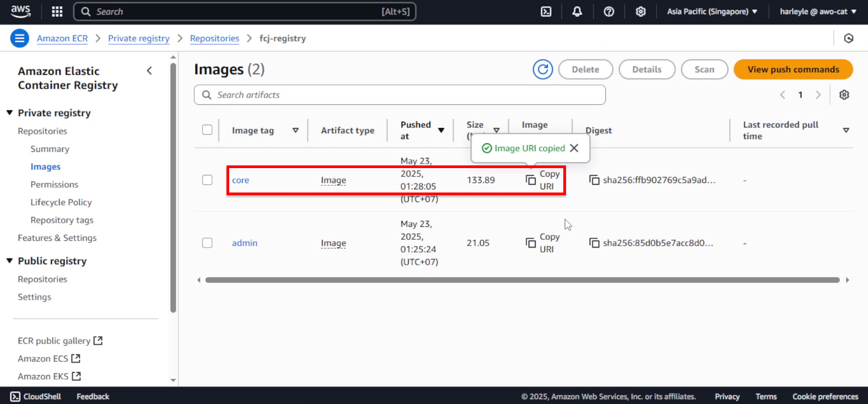Open Summary in side navigation

(50, 149)
